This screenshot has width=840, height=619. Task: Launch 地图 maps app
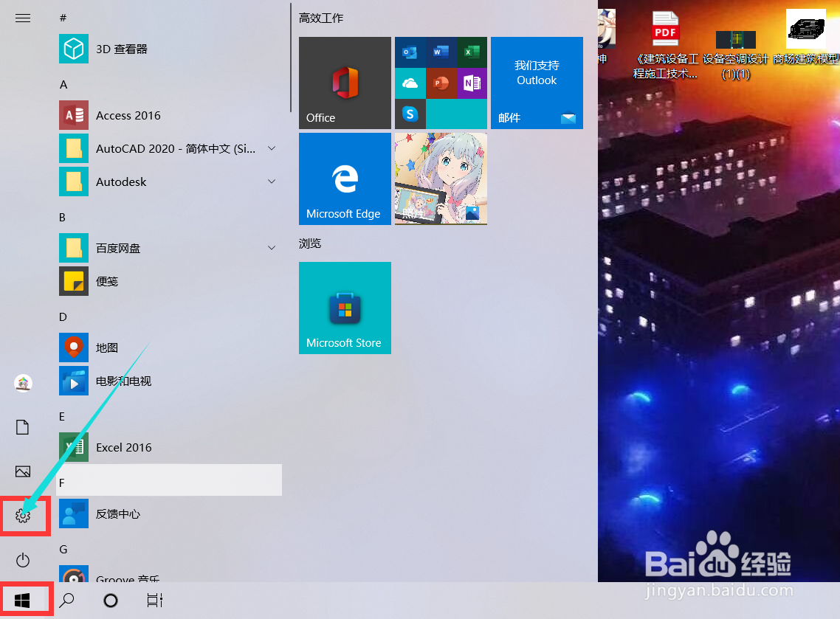click(x=169, y=347)
